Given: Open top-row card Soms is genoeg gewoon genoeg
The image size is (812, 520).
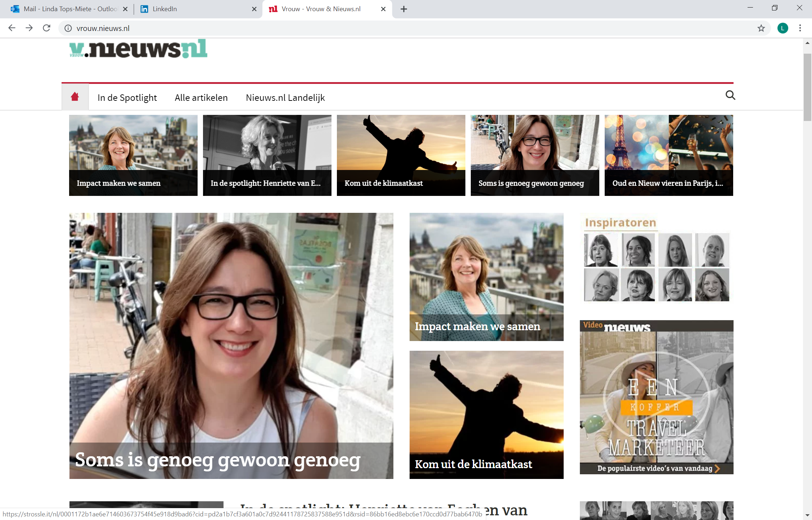Looking at the screenshot, I should (x=535, y=155).
